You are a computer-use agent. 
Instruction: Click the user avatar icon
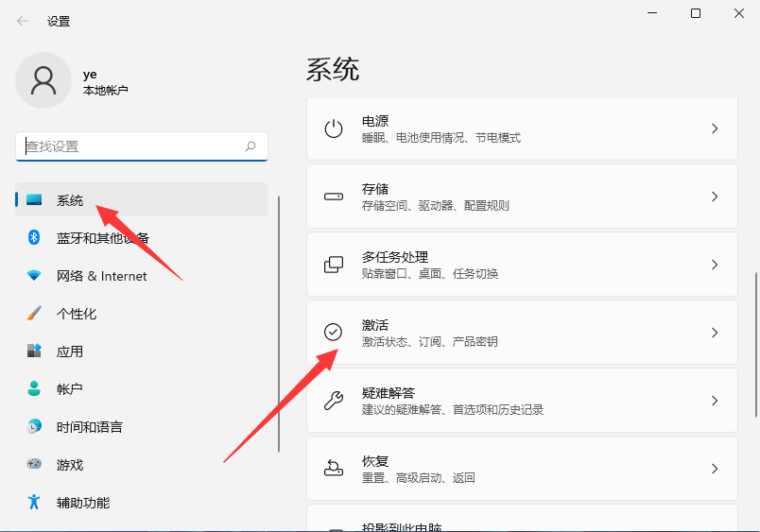coord(43,80)
